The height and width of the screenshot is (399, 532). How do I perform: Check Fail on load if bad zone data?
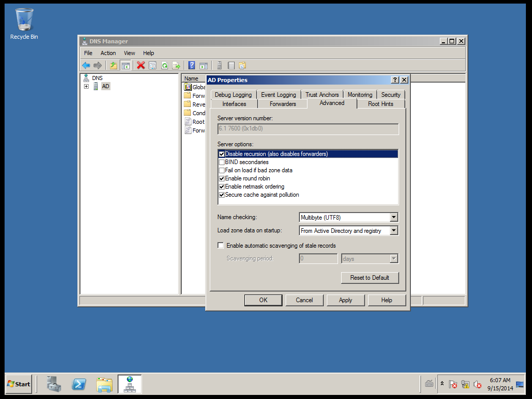[x=221, y=171]
